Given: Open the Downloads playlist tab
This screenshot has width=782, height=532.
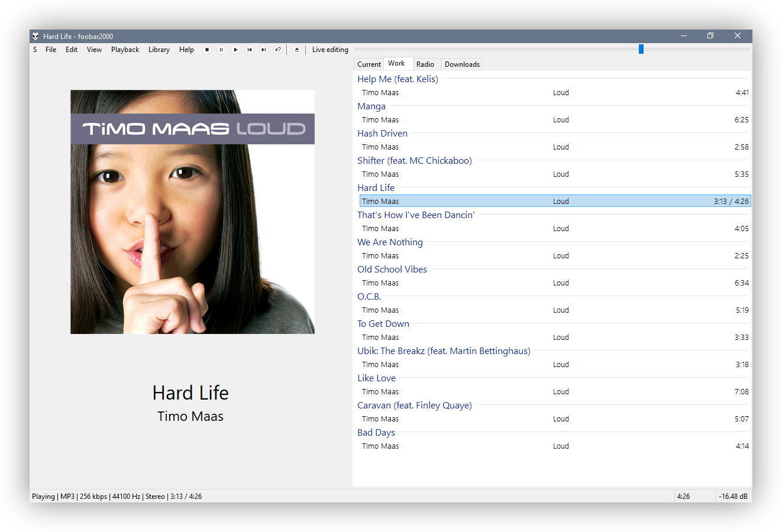Looking at the screenshot, I should click(x=462, y=64).
